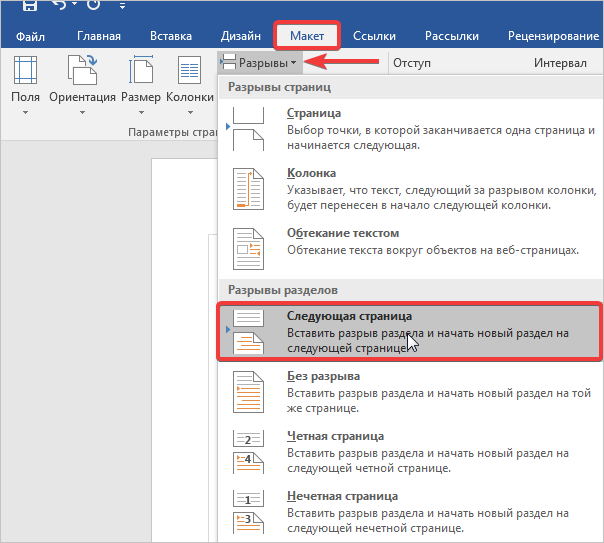This screenshot has width=604, height=543.
Task: Open the Поля margins icon
Action: [27, 72]
